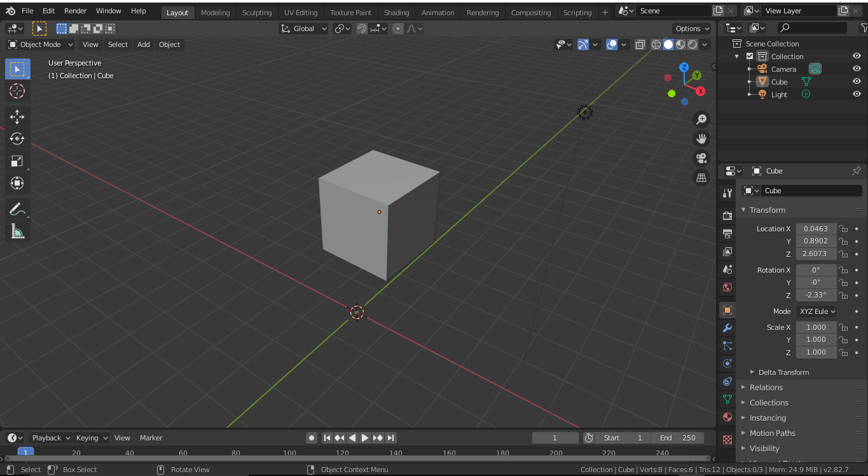Activate the Rotate tool

point(18,139)
